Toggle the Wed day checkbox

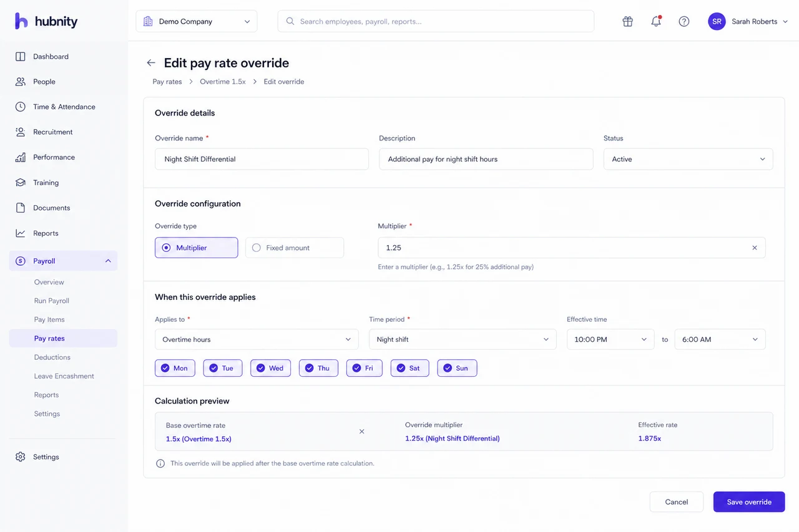coord(270,368)
